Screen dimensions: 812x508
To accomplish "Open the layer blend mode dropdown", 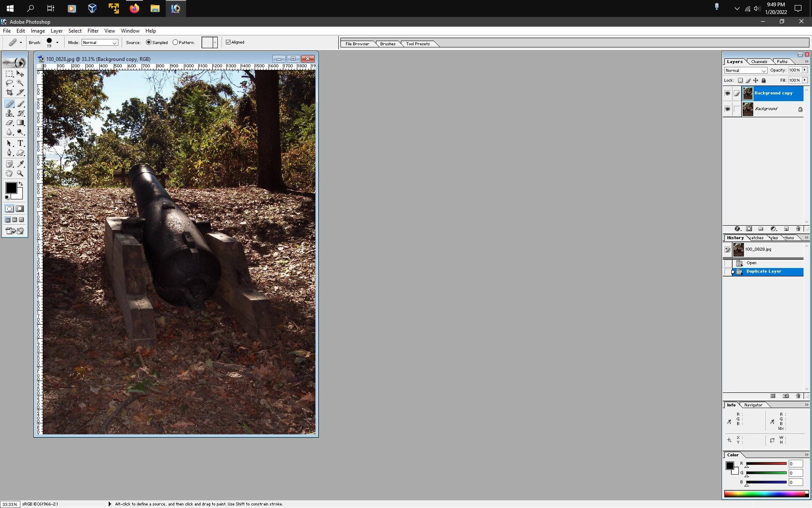I will tap(746, 71).
